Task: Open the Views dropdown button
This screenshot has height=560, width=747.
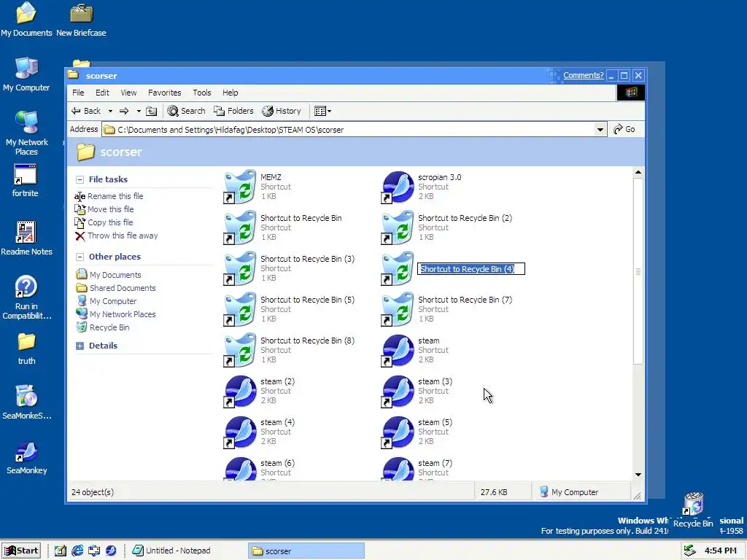Action: pyautogui.click(x=322, y=111)
